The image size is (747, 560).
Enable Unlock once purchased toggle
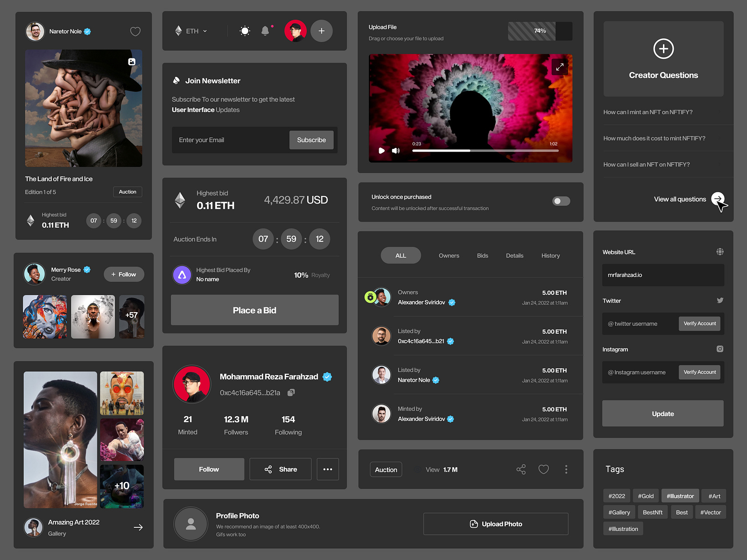561,201
